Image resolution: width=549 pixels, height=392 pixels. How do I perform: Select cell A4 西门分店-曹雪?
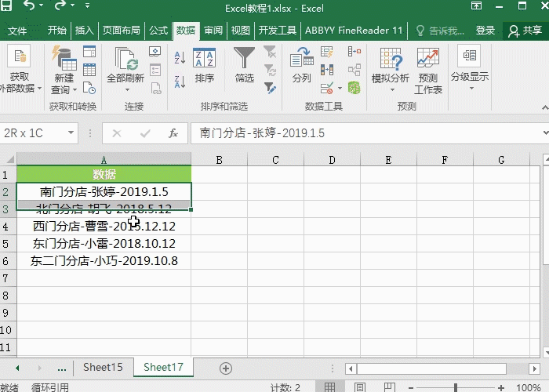(x=104, y=226)
